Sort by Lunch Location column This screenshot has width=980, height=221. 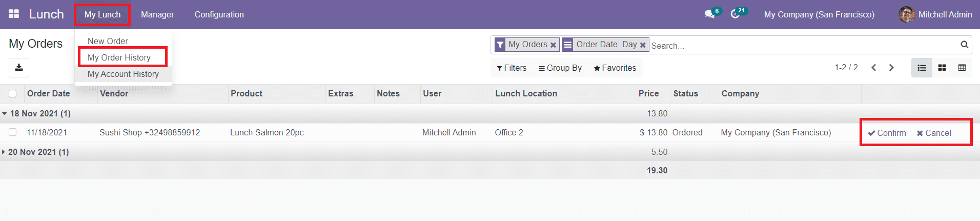click(x=526, y=93)
